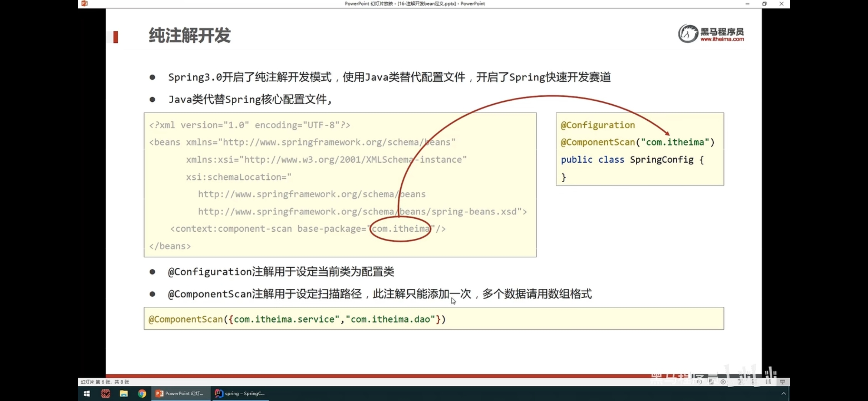868x401 pixels.
Task: Open the pen and pointer tools icon
Action: tap(711, 382)
